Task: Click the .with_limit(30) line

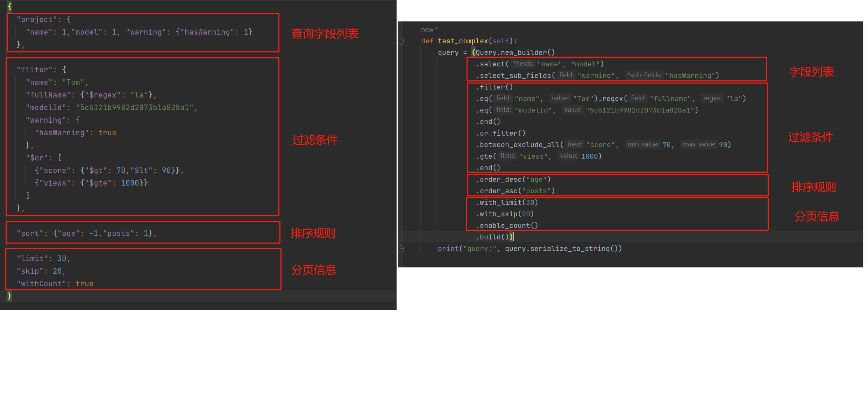Action: 507,202
